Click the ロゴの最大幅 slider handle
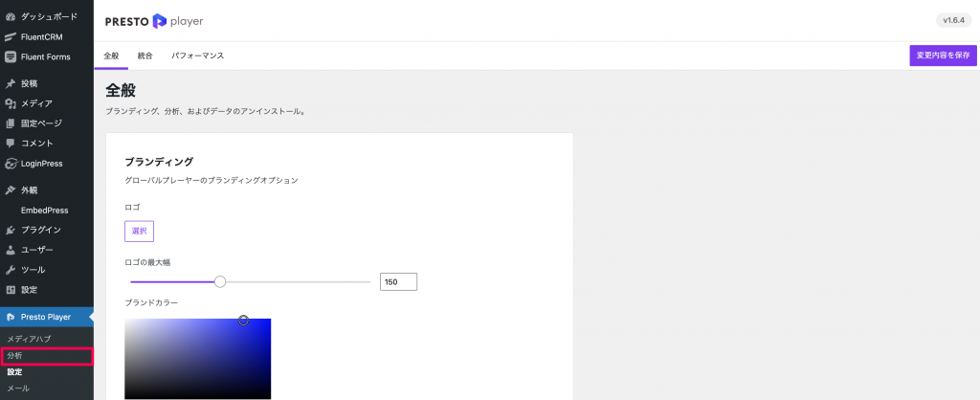980x400 pixels. pyautogui.click(x=220, y=282)
